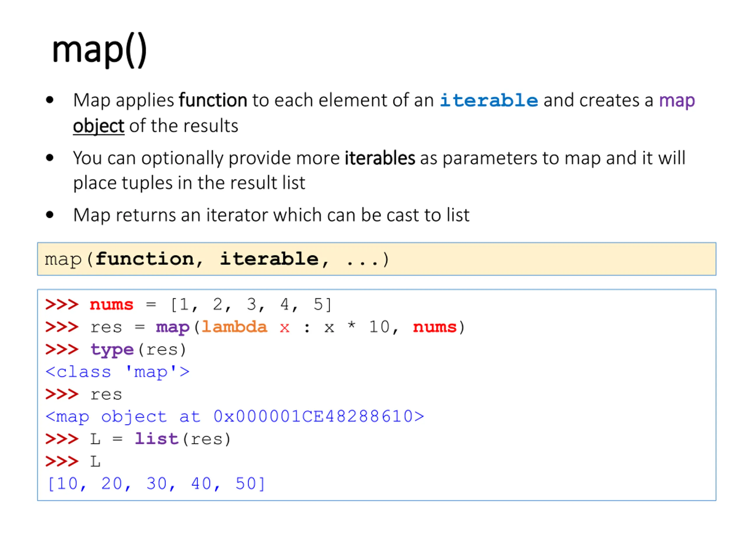Click the slide title 'map()'
This screenshot has height=560, width=747.
(100, 51)
